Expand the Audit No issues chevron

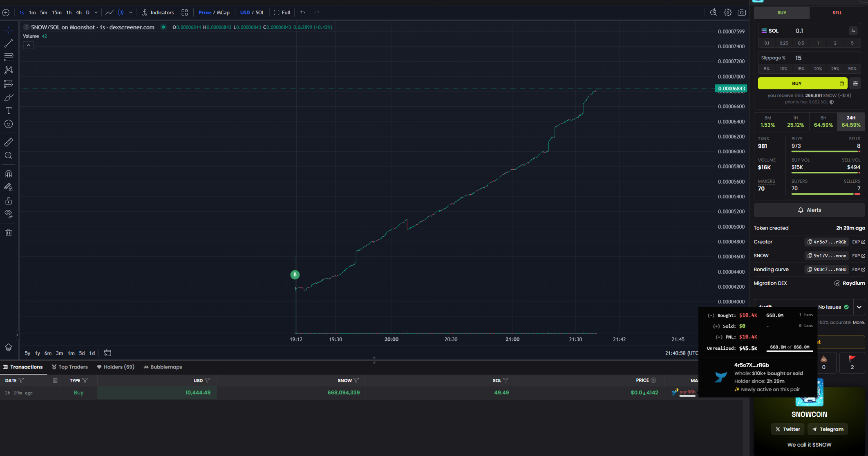tap(859, 307)
